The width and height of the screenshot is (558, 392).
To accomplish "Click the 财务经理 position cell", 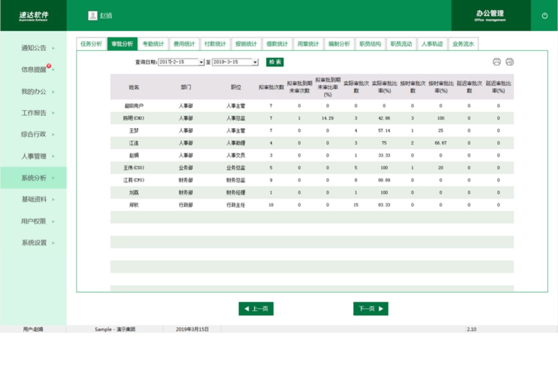I will pos(236,193).
